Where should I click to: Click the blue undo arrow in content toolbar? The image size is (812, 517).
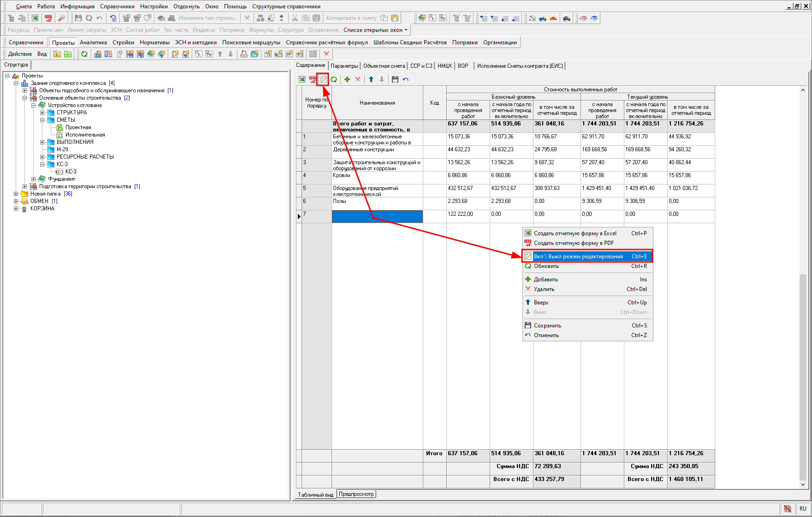(x=406, y=79)
